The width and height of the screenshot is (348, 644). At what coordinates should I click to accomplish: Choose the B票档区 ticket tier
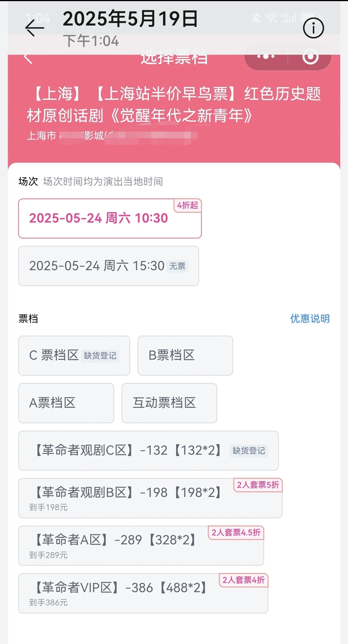point(185,355)
